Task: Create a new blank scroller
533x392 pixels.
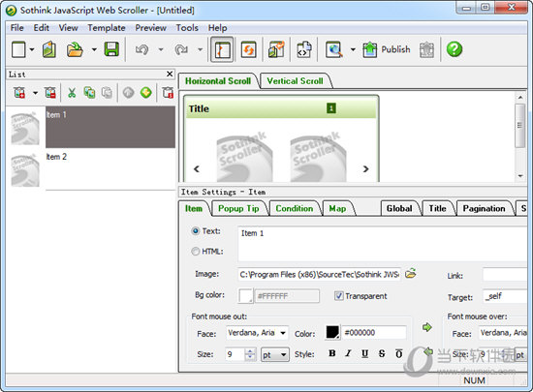Action: tap(18, 49)
